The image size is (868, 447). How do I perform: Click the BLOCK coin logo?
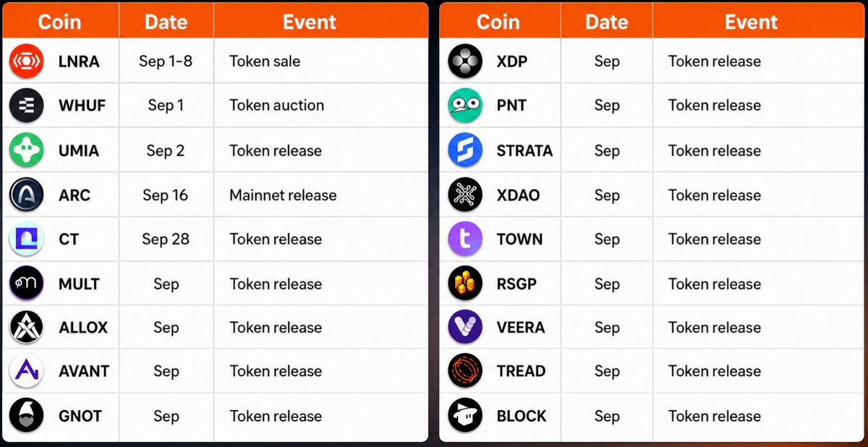pos(465,416)
